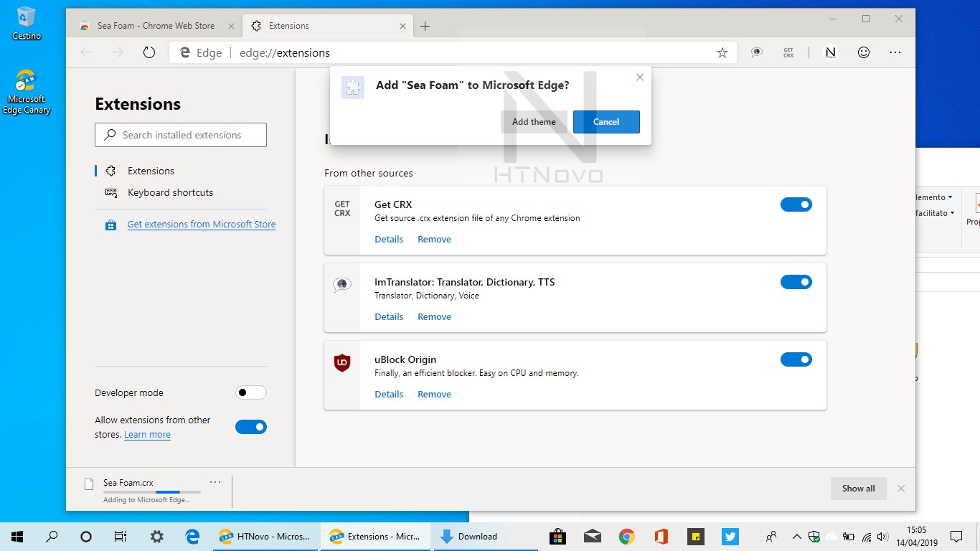The image size is (980, 551).
Task: Toggle allowing extensions from other stores
Action: coord(250,426)
